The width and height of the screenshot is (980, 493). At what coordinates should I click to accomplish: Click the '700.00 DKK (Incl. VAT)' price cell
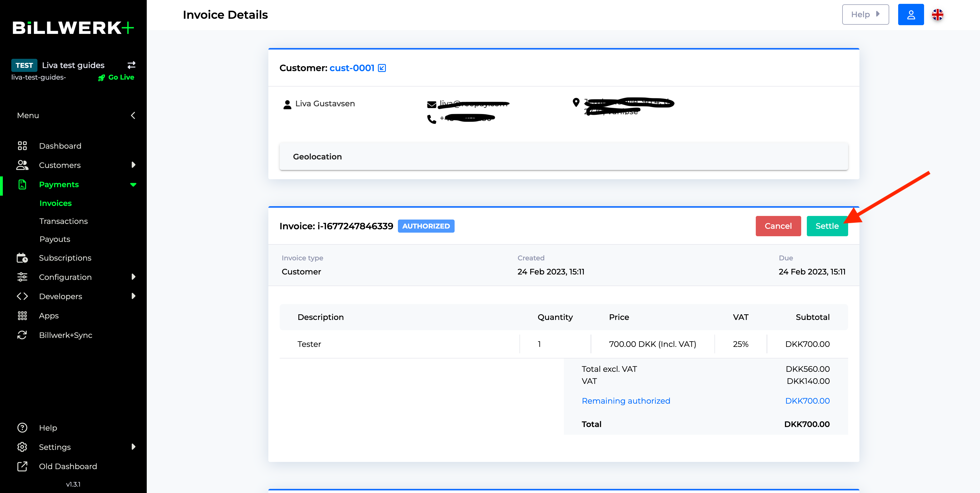click(x=652, y=344)
